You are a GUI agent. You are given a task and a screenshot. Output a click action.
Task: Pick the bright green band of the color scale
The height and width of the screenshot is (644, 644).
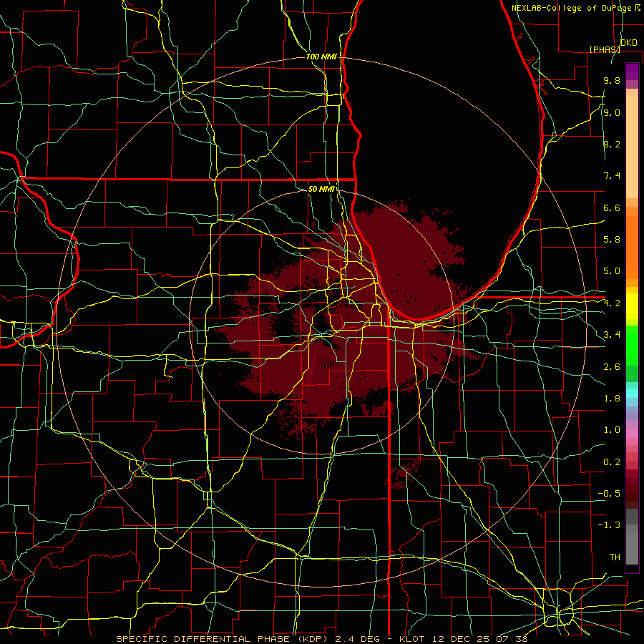[632, 345]
